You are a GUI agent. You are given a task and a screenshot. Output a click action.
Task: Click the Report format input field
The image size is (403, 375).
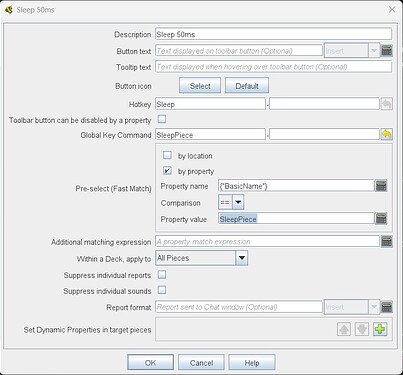(x=239, y=307)
